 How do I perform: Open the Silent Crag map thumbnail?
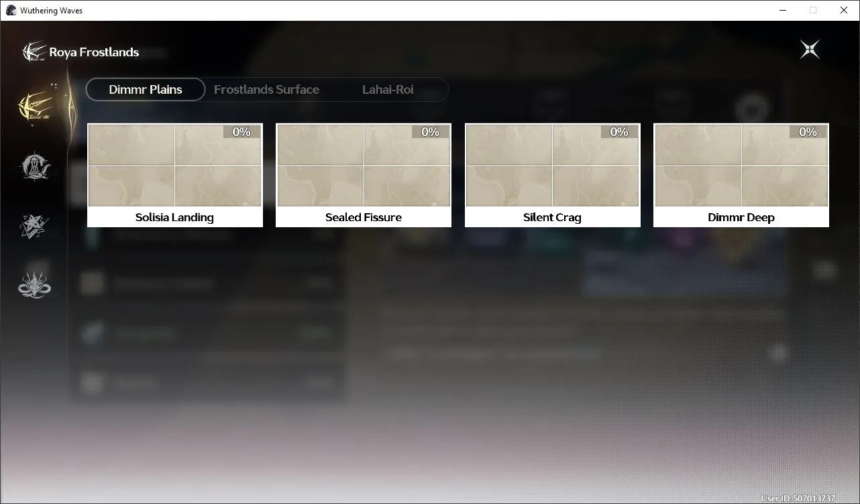tap(553, 166)
